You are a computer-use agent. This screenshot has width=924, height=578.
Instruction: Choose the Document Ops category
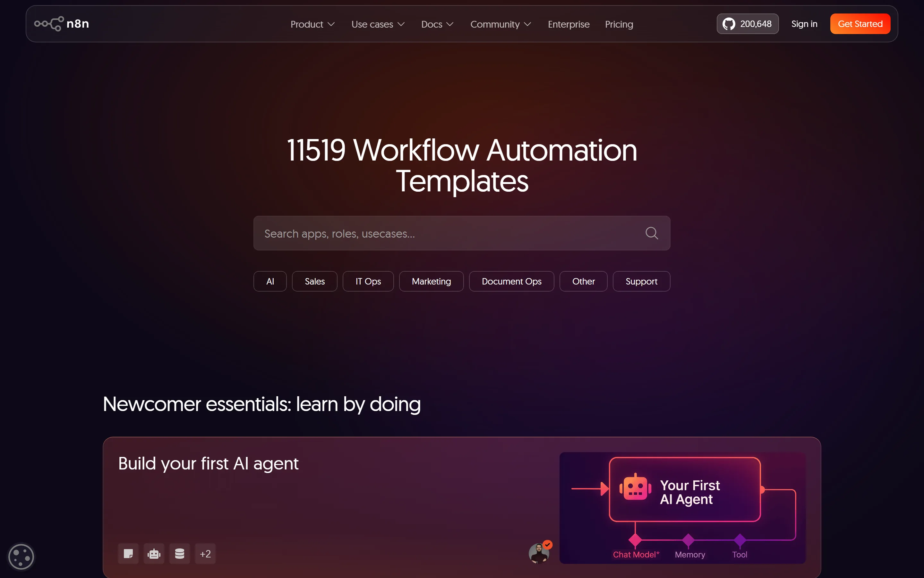tap(512, 281)
